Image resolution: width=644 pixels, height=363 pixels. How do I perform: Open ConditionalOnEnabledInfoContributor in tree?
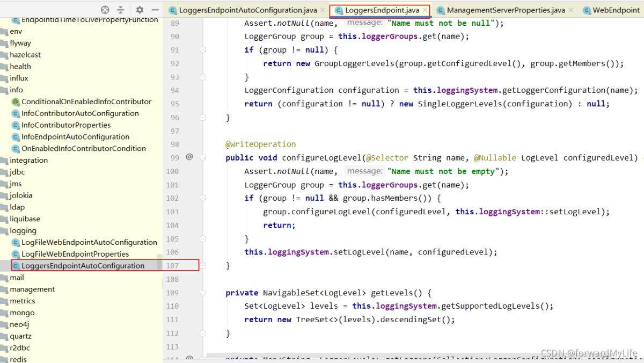point(86,101)
